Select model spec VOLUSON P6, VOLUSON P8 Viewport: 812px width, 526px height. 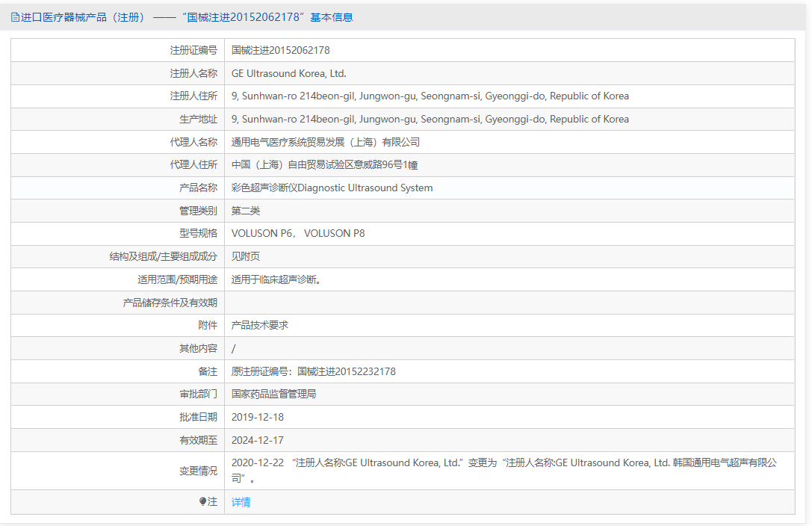point(298,234)
